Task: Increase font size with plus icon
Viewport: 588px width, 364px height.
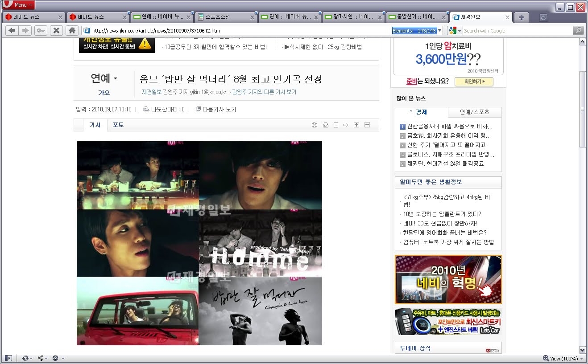Action: pyautogui.click(x=356, y=125)
